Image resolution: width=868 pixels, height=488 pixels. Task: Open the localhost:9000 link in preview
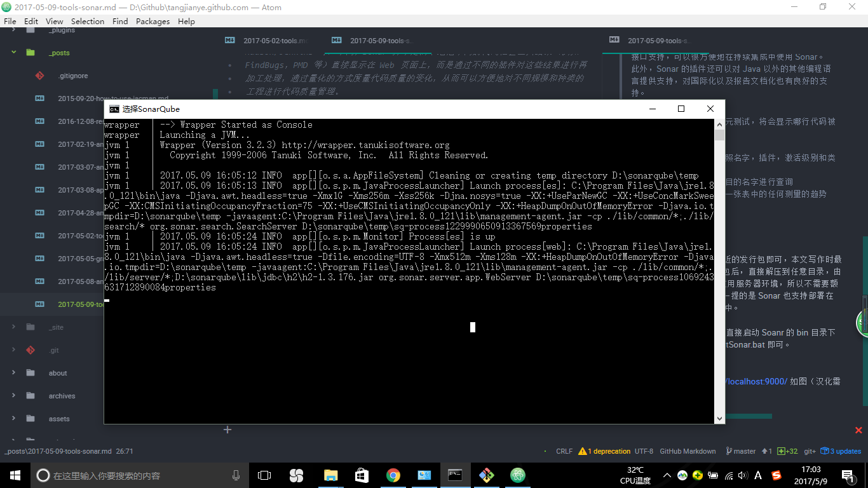[756, 381]
